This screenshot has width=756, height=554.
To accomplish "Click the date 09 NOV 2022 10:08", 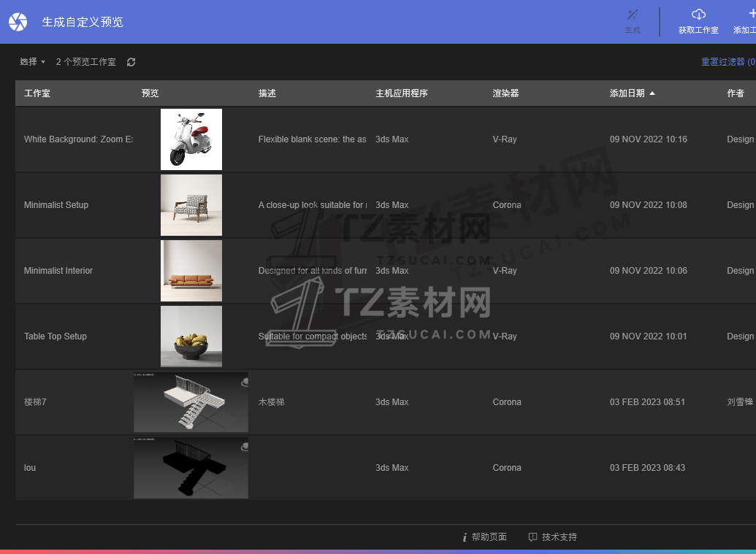I will pyautogui.click(x=649, y=204).
